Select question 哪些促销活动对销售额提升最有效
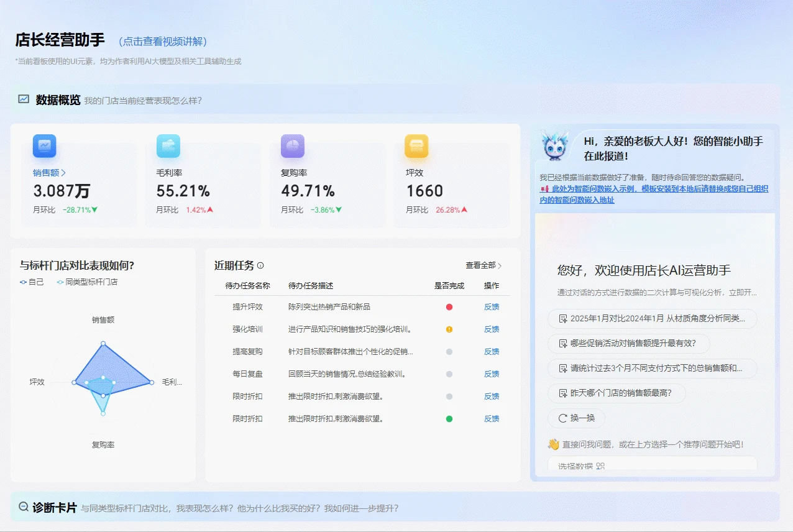The image size is (793, 532). click(x=628, y=343)
